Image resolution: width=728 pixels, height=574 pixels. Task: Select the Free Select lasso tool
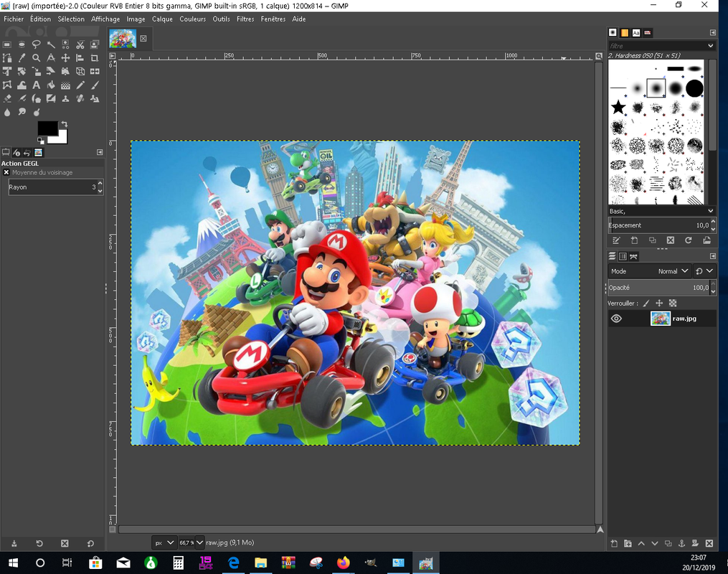point(36,44)
